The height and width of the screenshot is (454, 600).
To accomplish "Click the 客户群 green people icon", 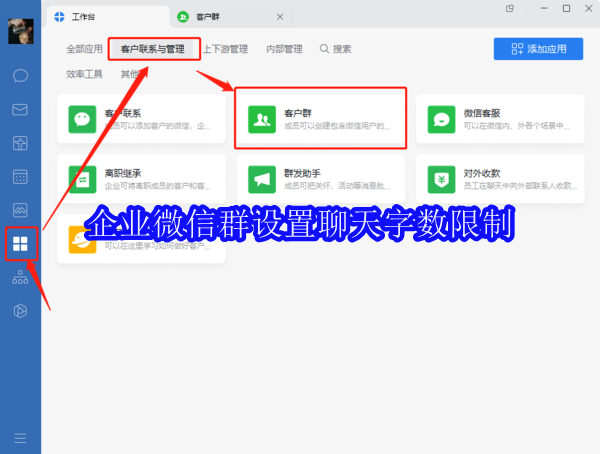I will [262, 119].
